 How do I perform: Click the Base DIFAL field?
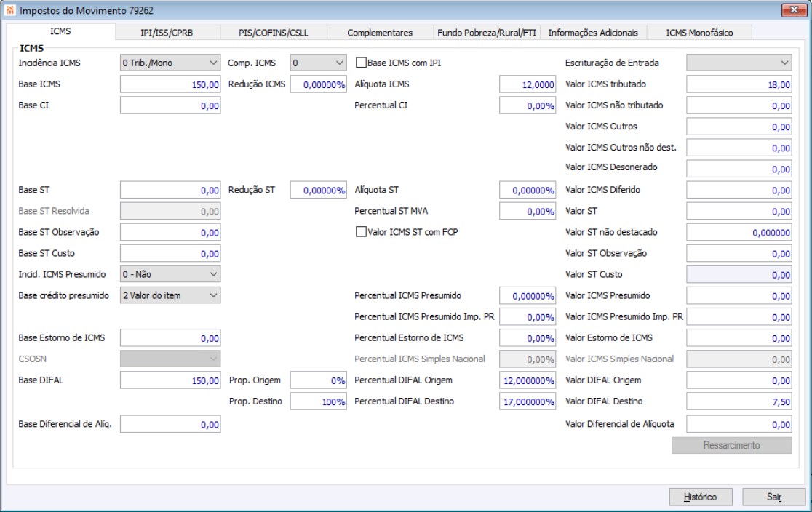[170, 380]
